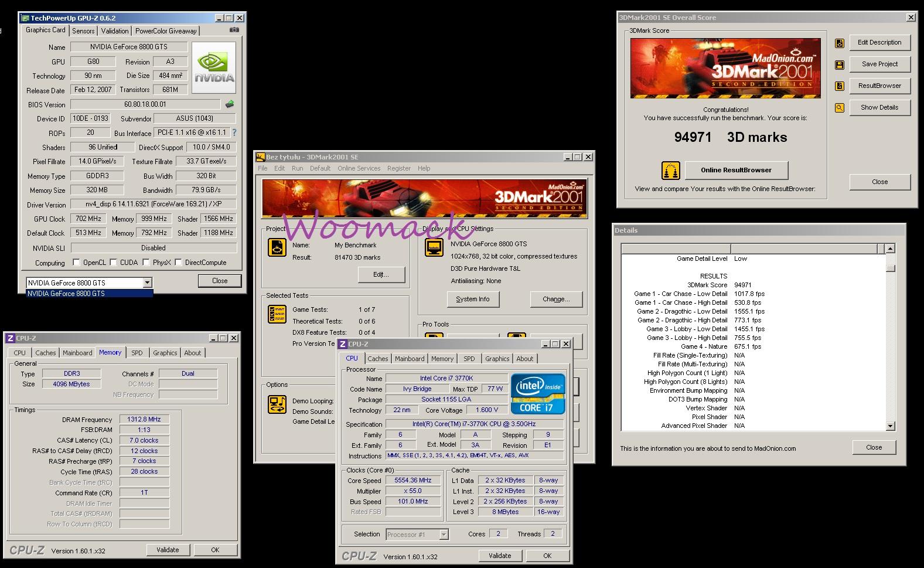Screen dimensions: 924x568
Task: Click the Online ResultBrowser button
Action: [x=737, y=170]
